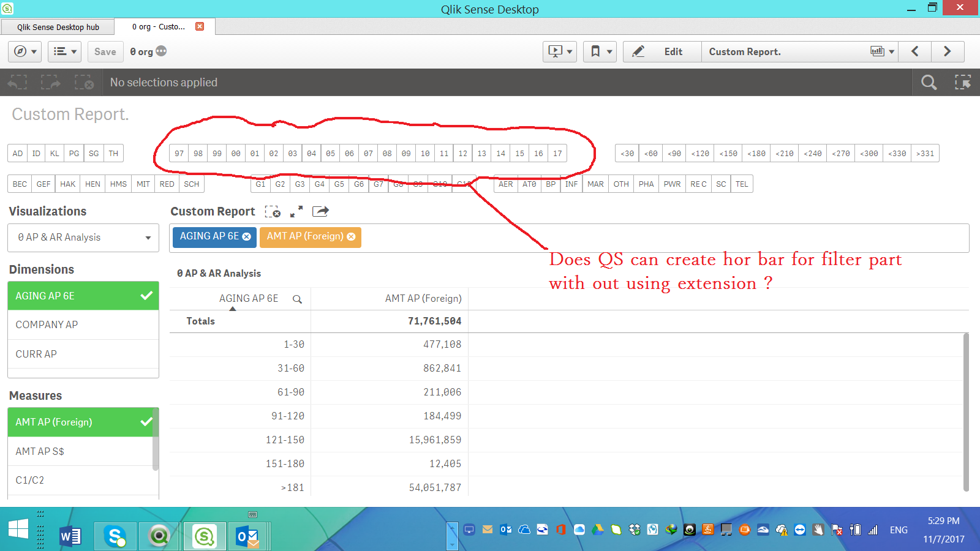The image size is (980, 551).
Task: Open the Visualizations dropdown 0 AP & AR Analysis
Action: click(83, 238)
